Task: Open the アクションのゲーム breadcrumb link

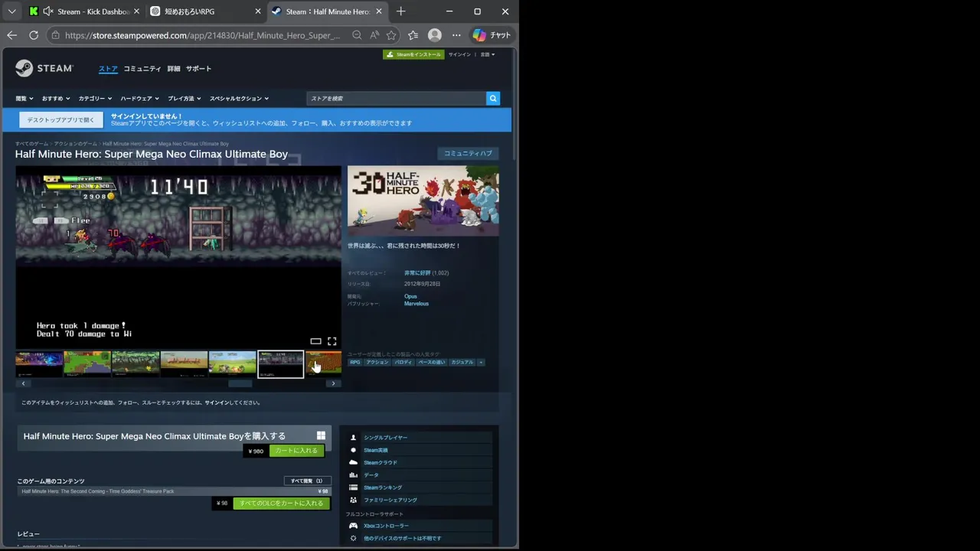Action: click(x=75, y=144)
